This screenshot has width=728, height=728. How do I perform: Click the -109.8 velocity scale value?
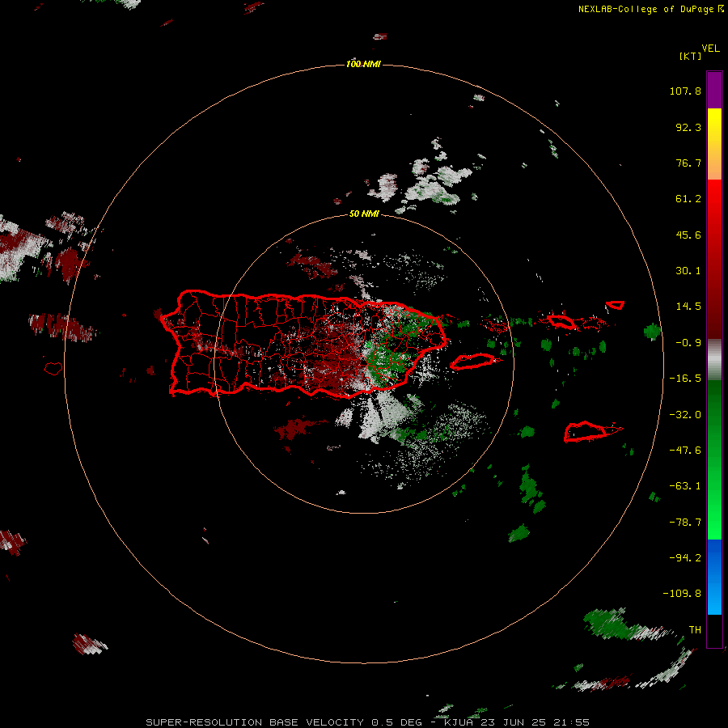point(682,594)
